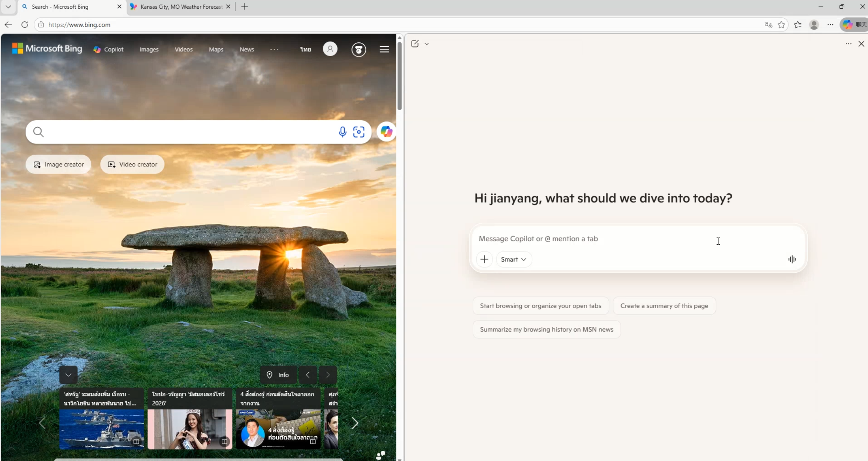868x461 pixels.
Task: Open Bing Rewards medal icon
Action: point(359,49)
